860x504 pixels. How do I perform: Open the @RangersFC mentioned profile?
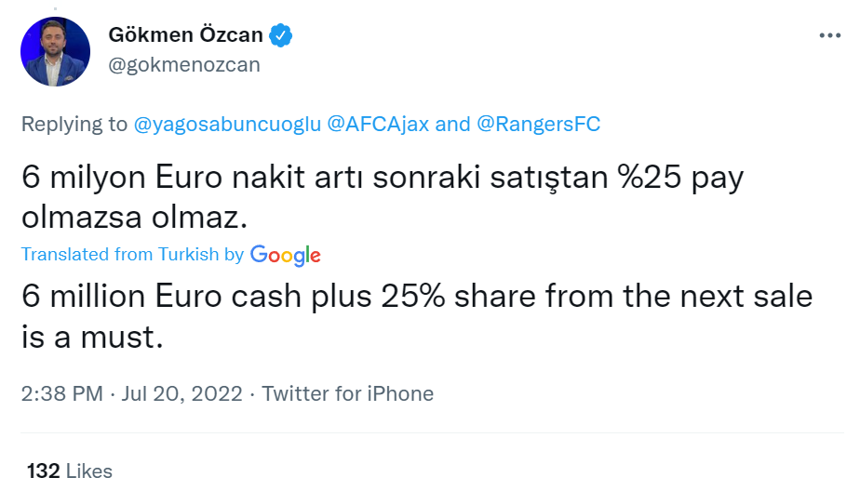click(539, 125)
